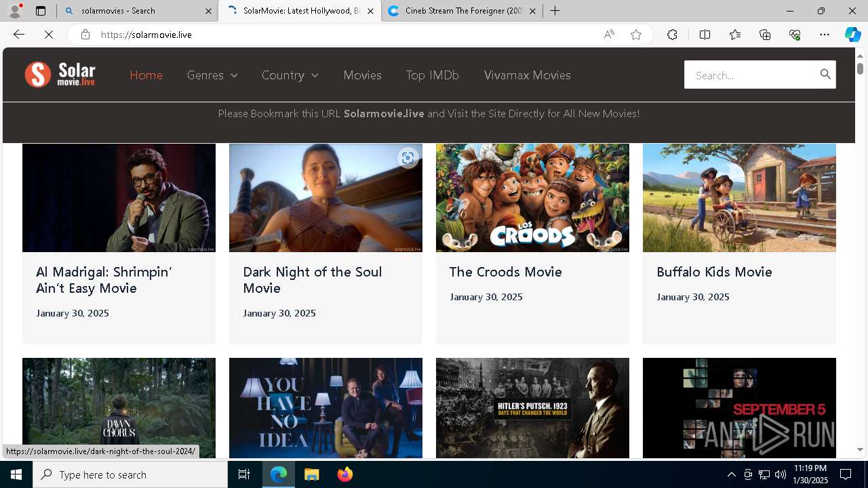The height and width of the screenshot is (488, 868).
Task: Click January 30, 2025 under Buffalo Kids
Action: point(693,297)
